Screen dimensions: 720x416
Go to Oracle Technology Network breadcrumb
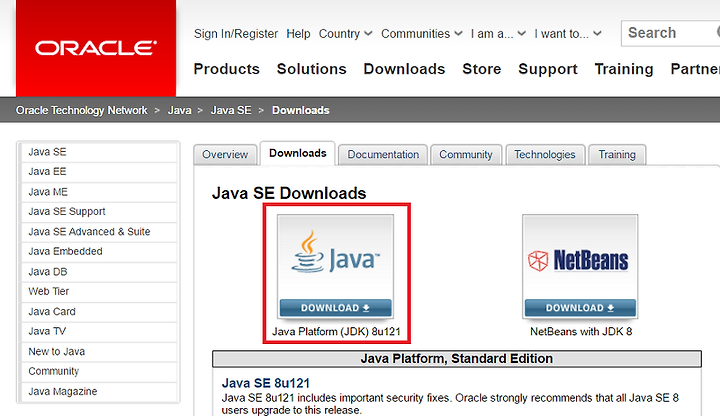[81, 110]
